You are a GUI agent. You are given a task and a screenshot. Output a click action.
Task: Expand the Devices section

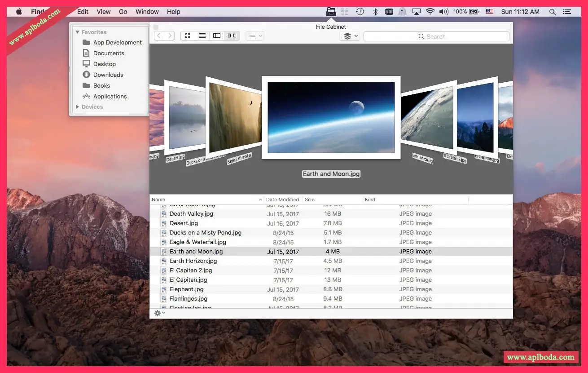coord(78,107)
